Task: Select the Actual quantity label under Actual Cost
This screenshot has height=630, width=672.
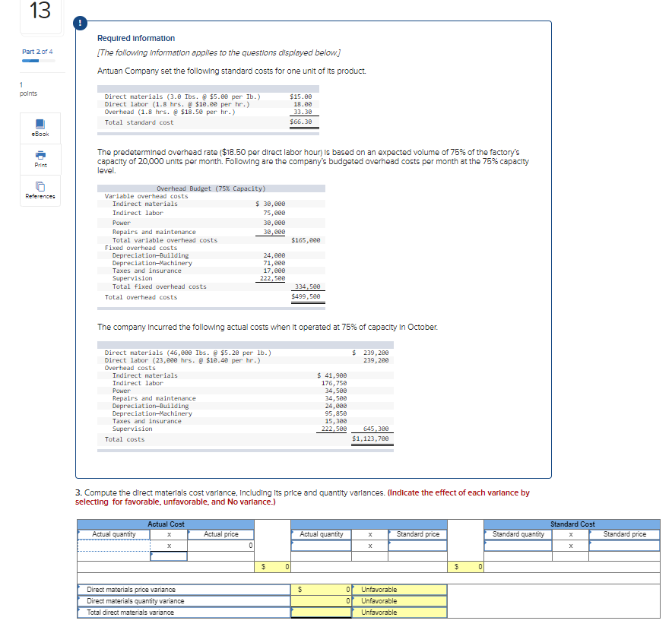Action: [114, 534]
